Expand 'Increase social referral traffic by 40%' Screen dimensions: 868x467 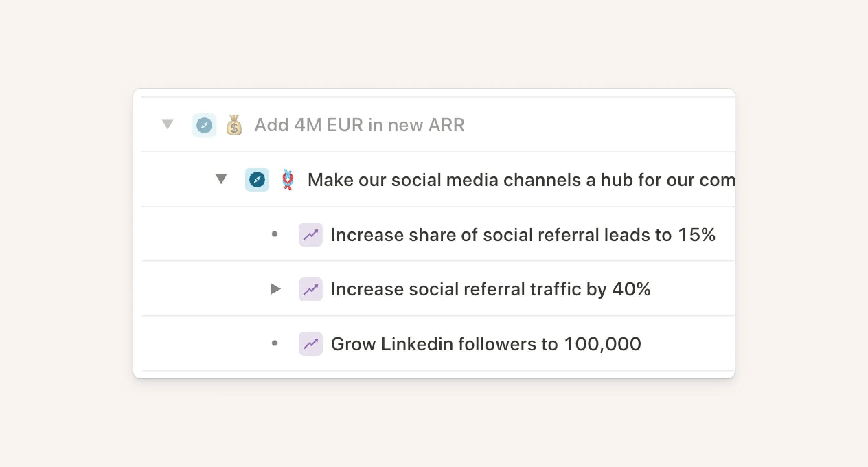(275, 289)
